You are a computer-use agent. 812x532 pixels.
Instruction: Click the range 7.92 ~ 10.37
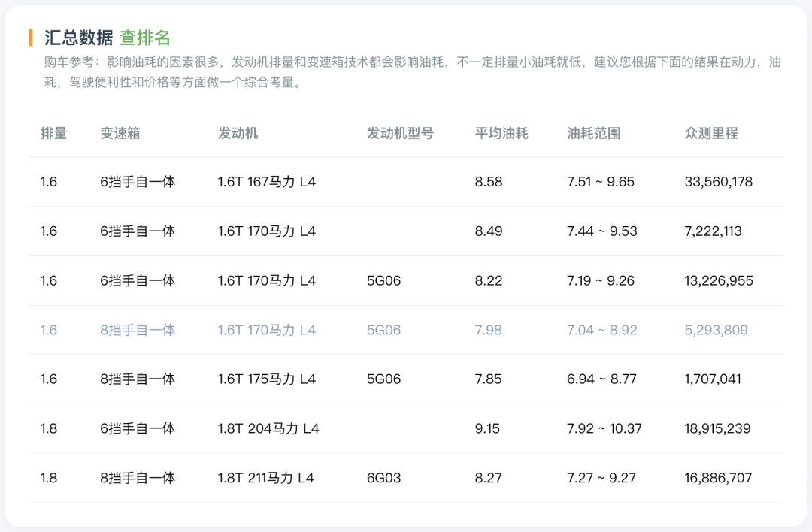coord(604,428)
